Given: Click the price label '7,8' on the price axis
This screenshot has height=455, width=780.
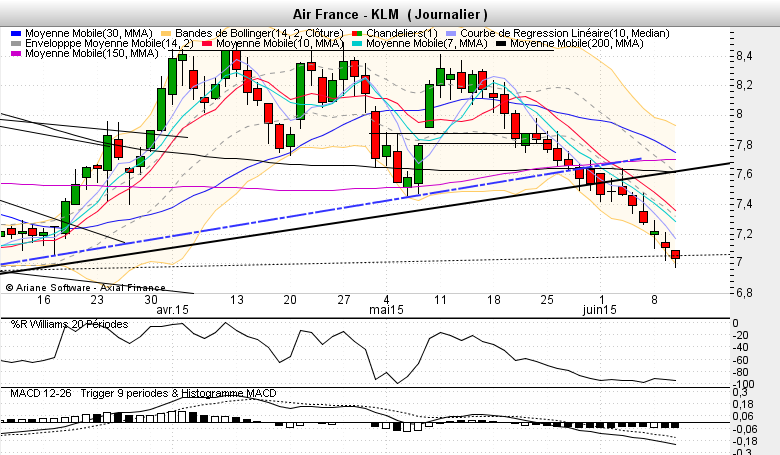Looking at the screenshot, I should click(744, 145).
